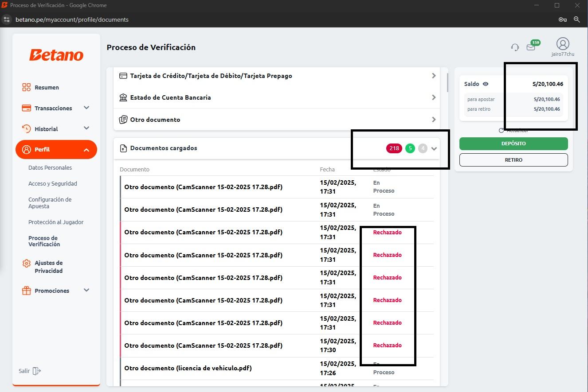Collapse the Documentos cargados section
The image size is (588, 392).
(434, 149)
